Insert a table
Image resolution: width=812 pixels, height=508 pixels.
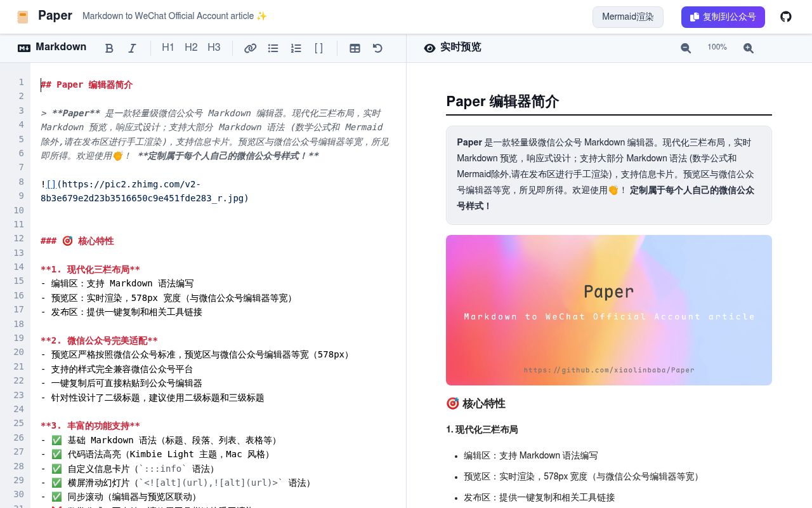pos(355,48)
